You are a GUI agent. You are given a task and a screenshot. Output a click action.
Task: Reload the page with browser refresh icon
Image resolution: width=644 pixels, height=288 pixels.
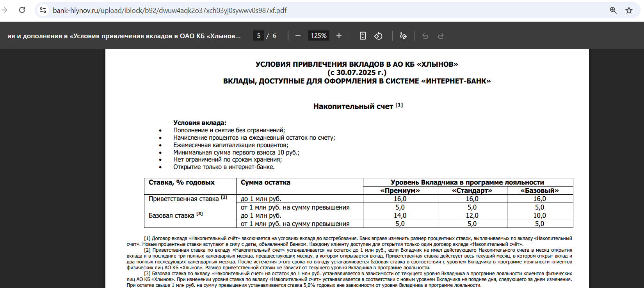(22, 10)
